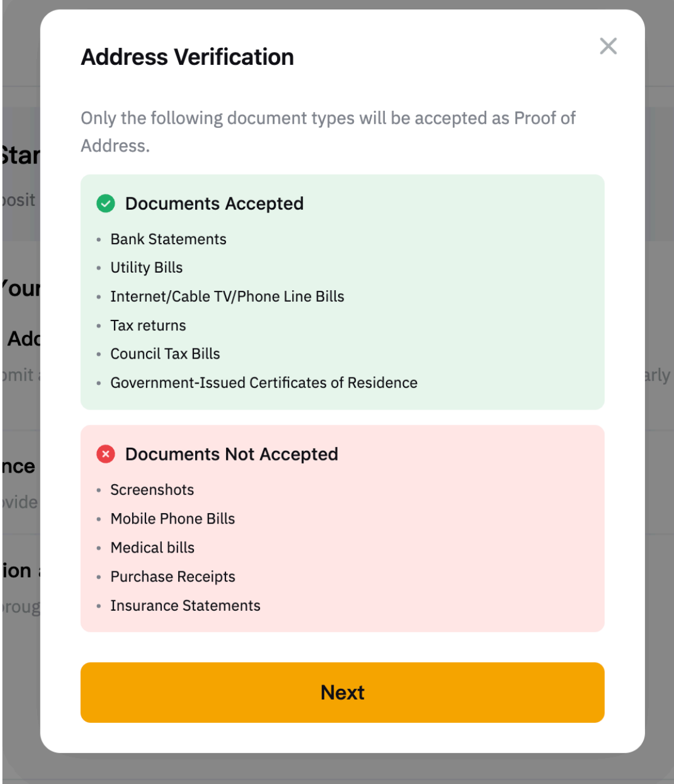The height and width of the screenshot is (784, 674).
Task: Select the Council Tax Bills item
Action: [x=165, y=354]
